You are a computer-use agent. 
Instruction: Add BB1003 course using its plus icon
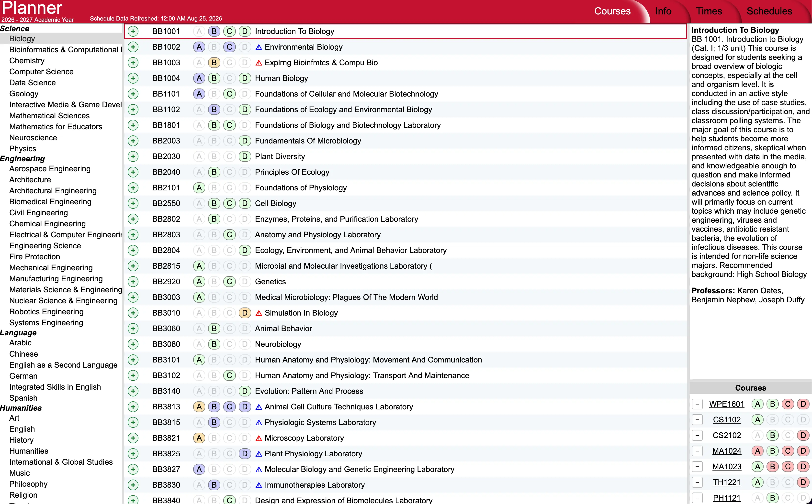click(x=133, y=63)
